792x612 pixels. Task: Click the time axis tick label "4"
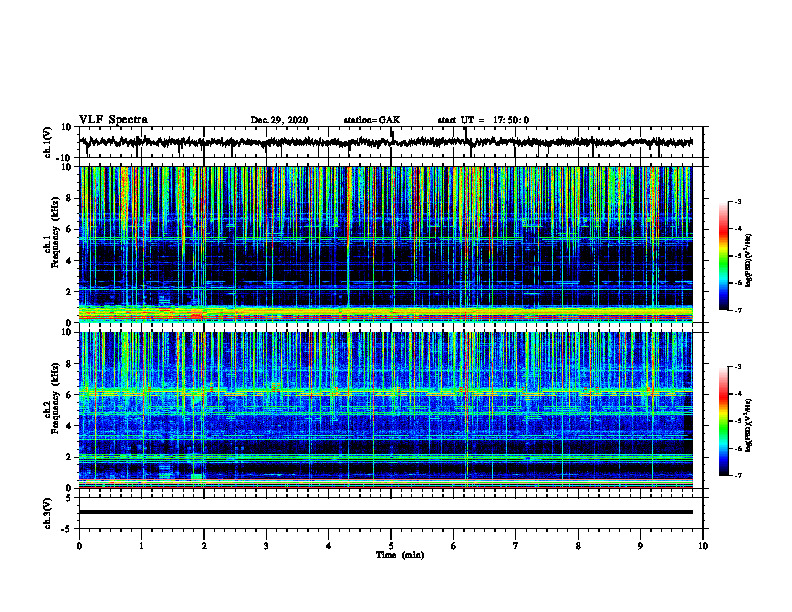[x=329, y=546]
